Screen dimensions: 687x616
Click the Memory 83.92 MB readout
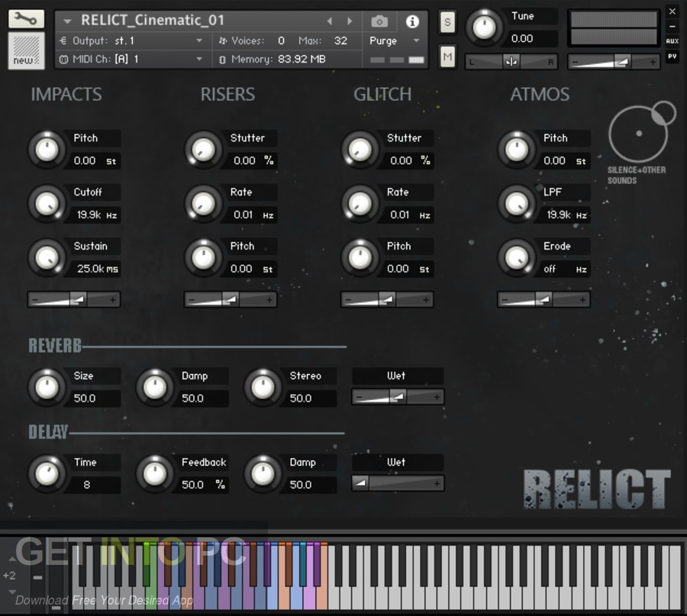[x=278, y=59]
